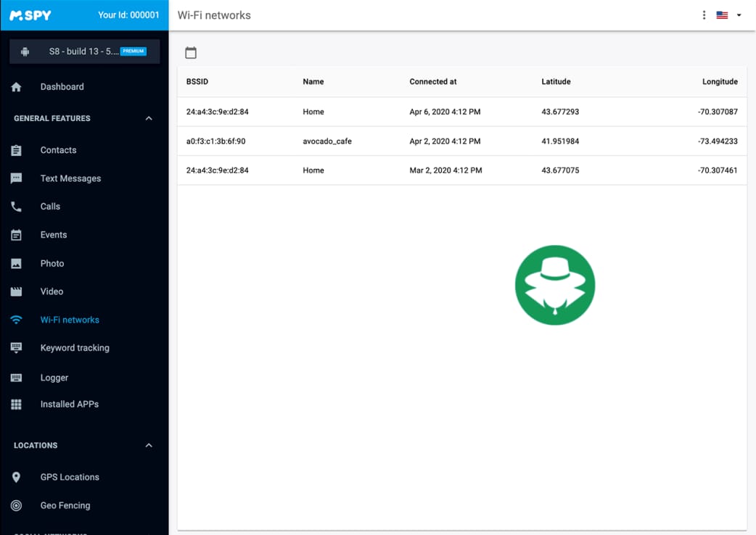Click the calendar date filter icon

click(x=191, y=52)
